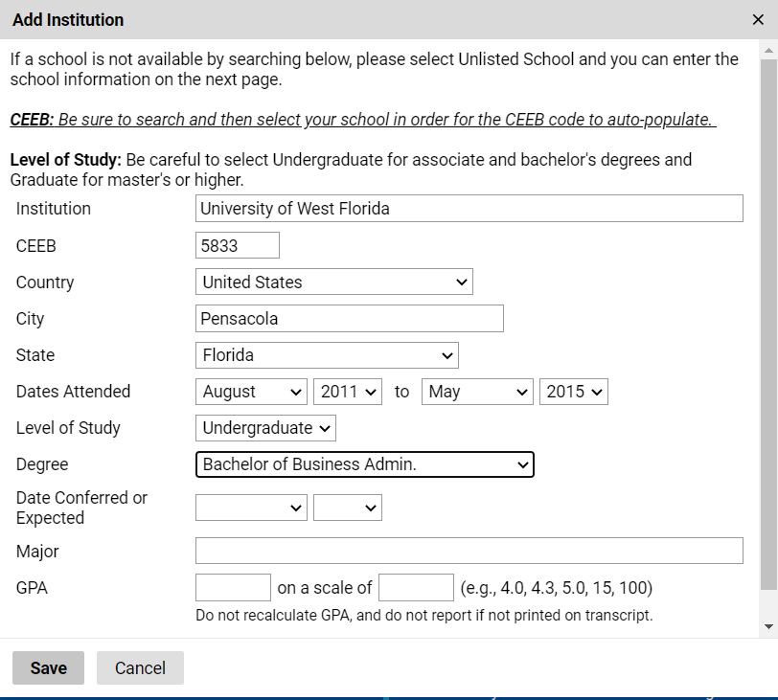
Task: Close the Add Institution dialog
Action: [758, 20]
